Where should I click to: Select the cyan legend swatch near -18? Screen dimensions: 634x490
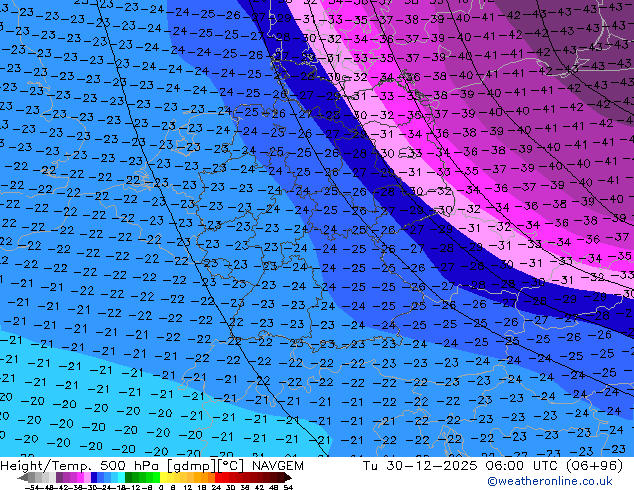coord(121,478)
